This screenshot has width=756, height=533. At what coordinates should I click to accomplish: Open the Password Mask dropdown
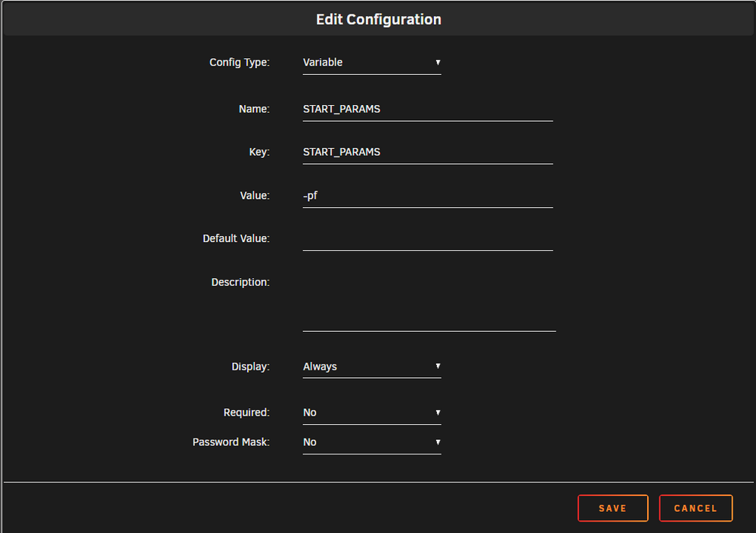[x=372, y=442]
